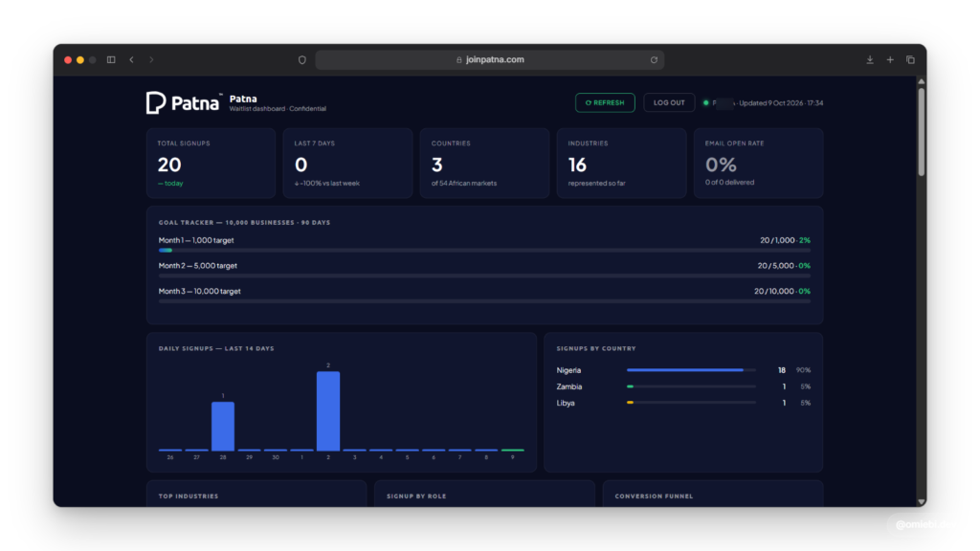Click the "Updated 9 Oct 2026 · 17:34" timestamp
Viewport: 980px width, 551px height.
pos(781,103)
